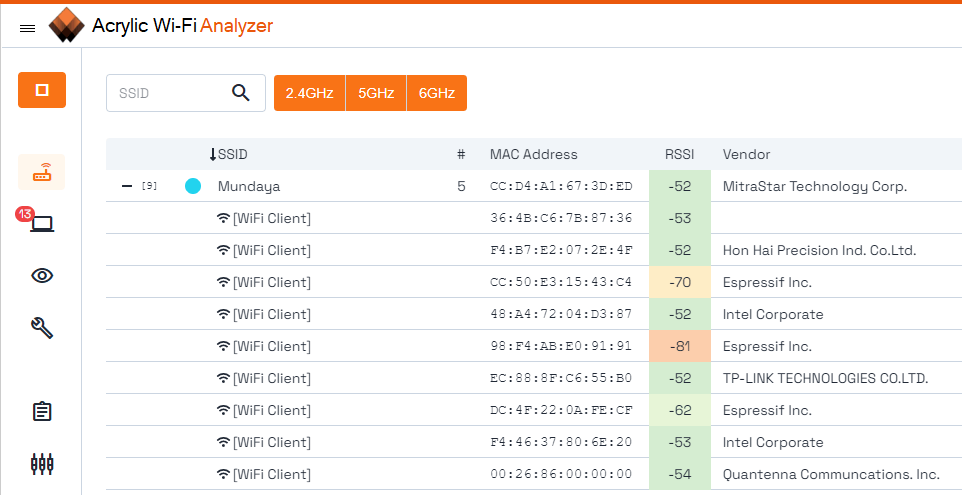Screen dimensions: 962x495
Task: Open the eye monitor view
Action: tap(42, 275)
